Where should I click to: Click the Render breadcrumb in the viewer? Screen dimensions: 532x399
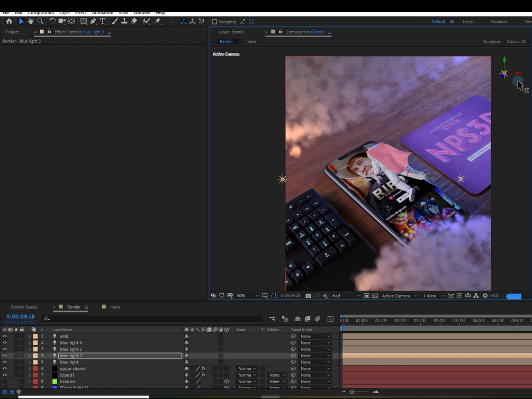click(227, 41)
